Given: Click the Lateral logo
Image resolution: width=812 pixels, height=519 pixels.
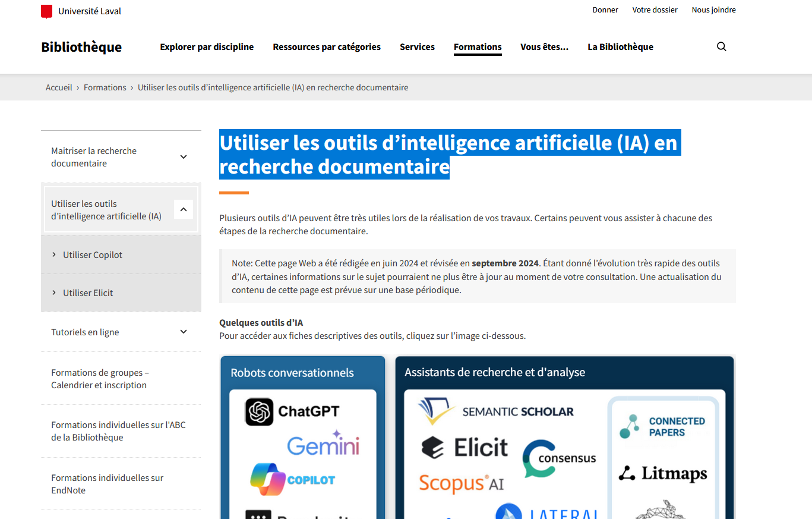Looking at the screenshot, I should tap(546, 511).
